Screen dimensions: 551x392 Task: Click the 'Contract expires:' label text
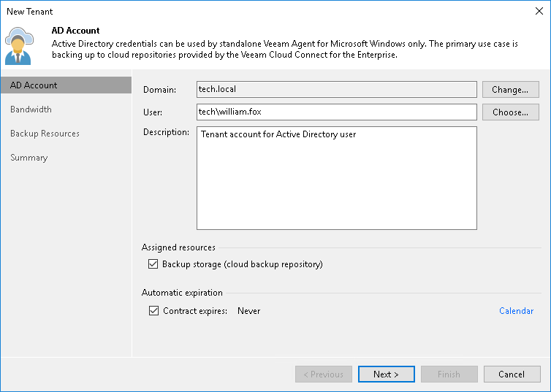[x=195, y=311]
